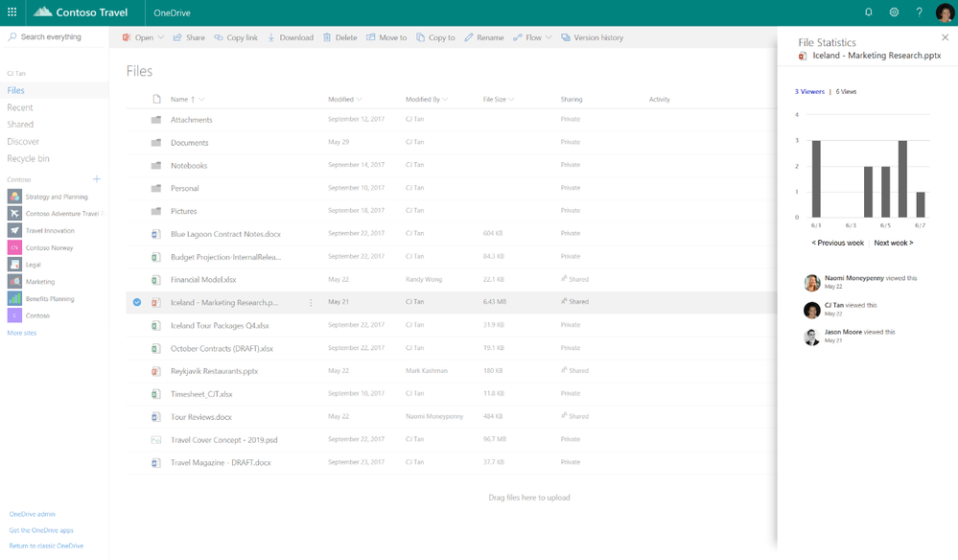Click Get the OneDrive apps link
The image size is (958, 560).
point(41,530)
